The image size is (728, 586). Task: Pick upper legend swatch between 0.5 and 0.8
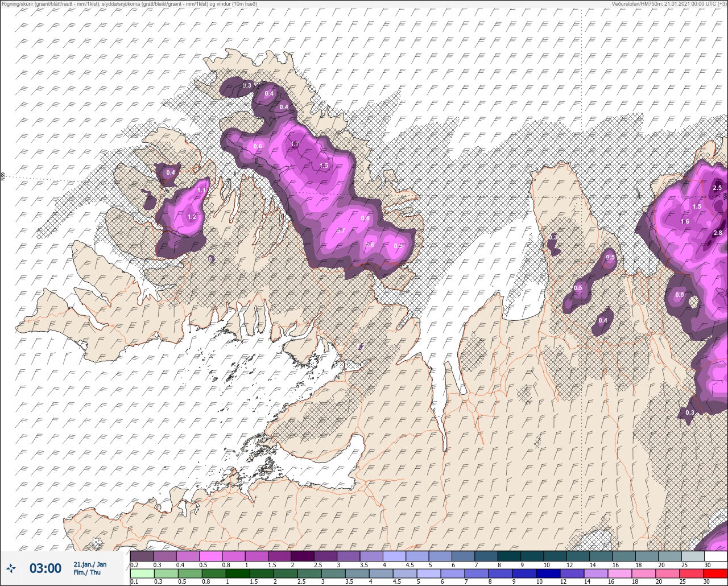click(x=210, y=556)
